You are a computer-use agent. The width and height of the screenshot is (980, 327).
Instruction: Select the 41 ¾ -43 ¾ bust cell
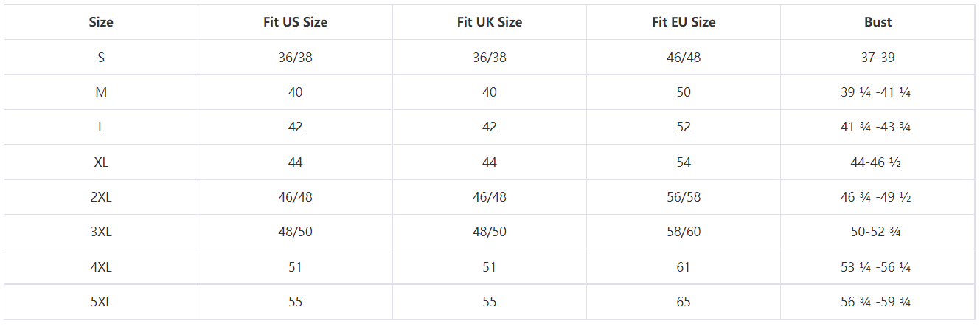coord(878,127)
